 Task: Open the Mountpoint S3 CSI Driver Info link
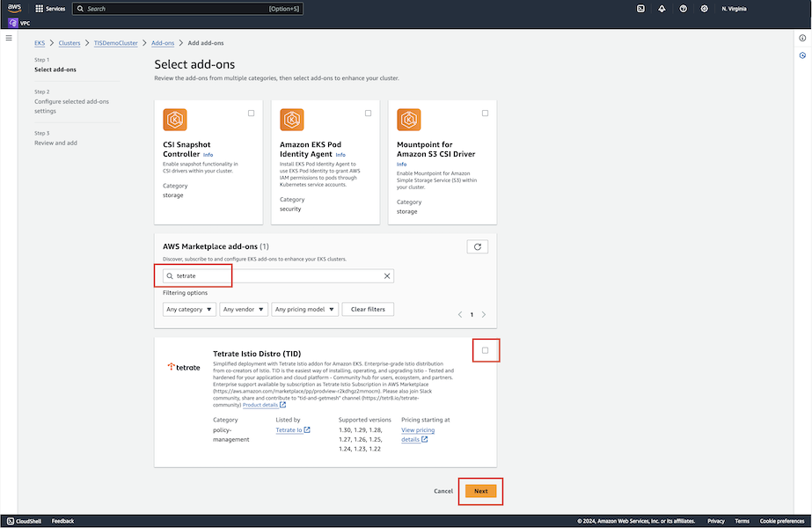[401, 165]
